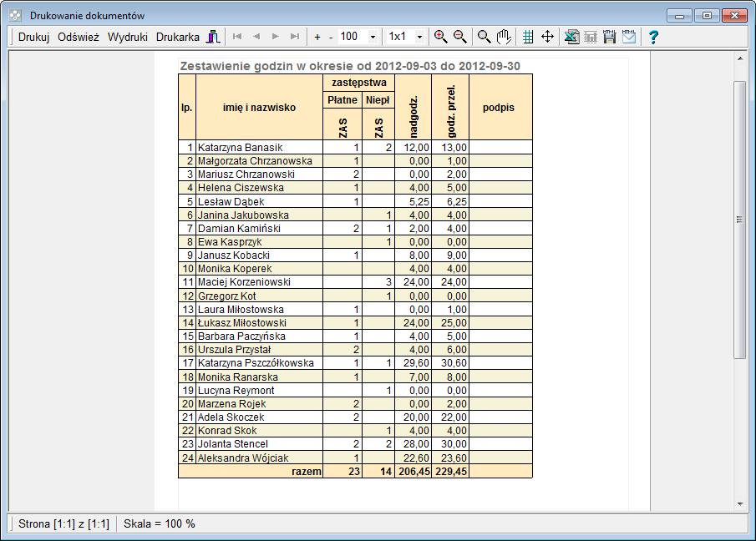Image resolution: width=756 pixels, height=541 pixels.
Task: Click the zoom in magnifier icon
Action: pos(440,37)
